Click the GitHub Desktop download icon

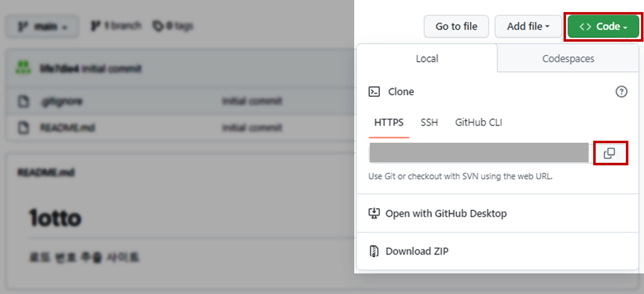[374, 214]
